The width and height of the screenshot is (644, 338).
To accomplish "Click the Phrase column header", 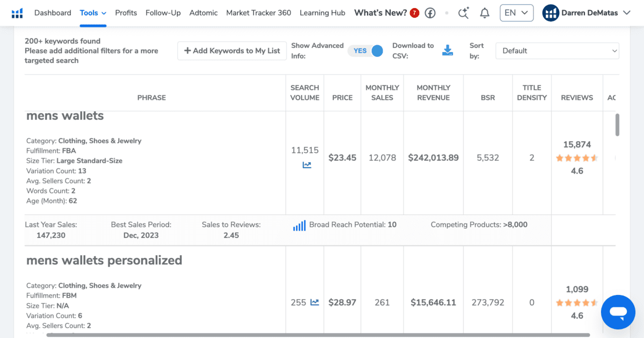I will [x=152, y=98].
